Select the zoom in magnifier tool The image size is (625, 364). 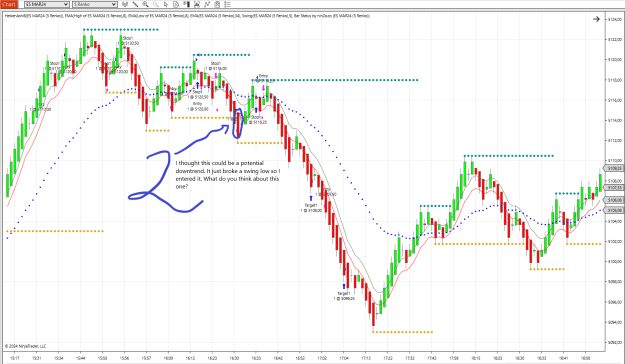(x=145, y=4)
